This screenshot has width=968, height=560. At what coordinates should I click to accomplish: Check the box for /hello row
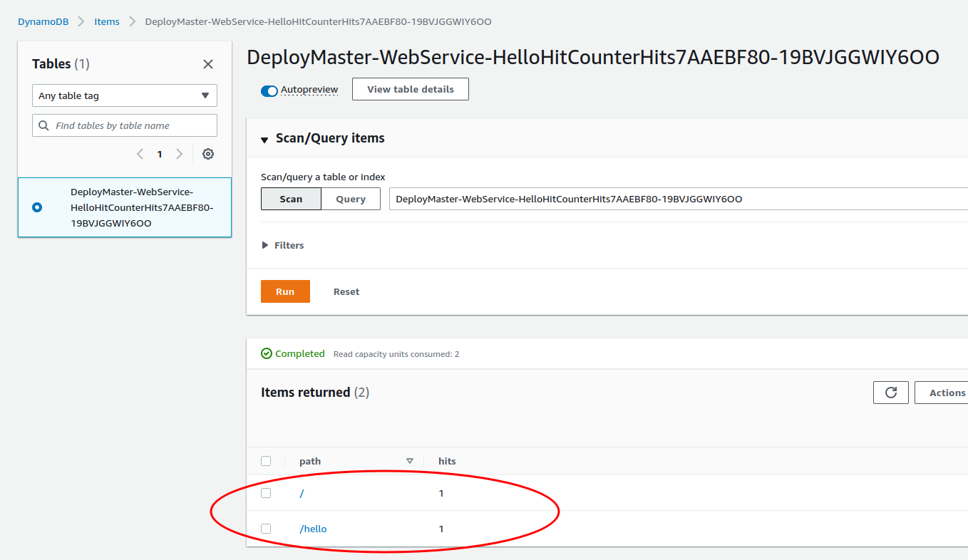click(x=266, y=529)
